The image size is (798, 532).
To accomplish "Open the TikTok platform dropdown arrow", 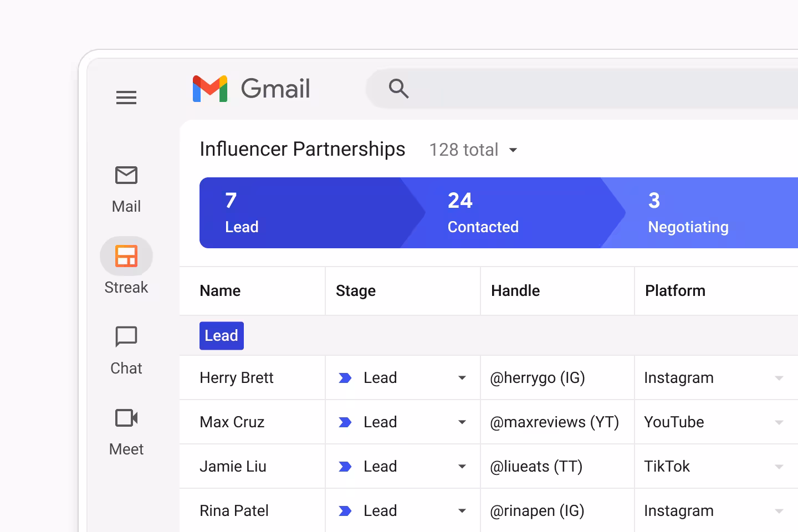I will (x=779, y=467).
